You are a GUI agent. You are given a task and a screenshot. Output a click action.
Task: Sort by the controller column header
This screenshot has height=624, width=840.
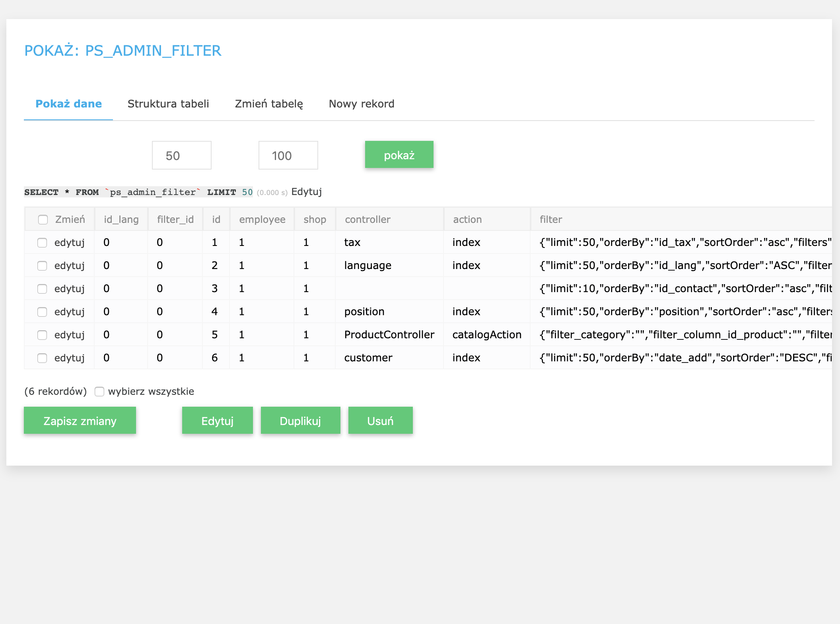click(x=367, y=220)
